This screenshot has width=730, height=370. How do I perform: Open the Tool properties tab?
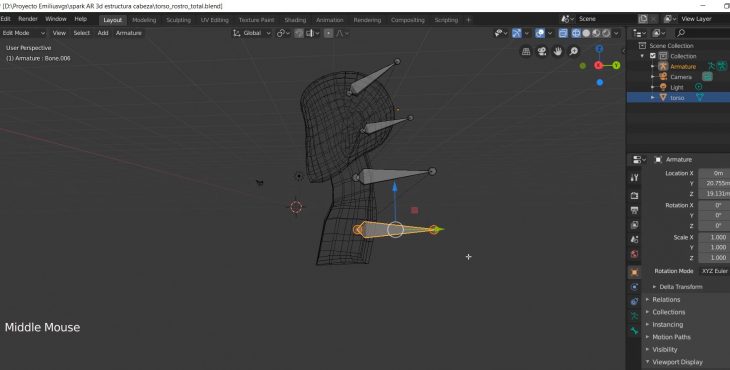(x=634, y=178)
